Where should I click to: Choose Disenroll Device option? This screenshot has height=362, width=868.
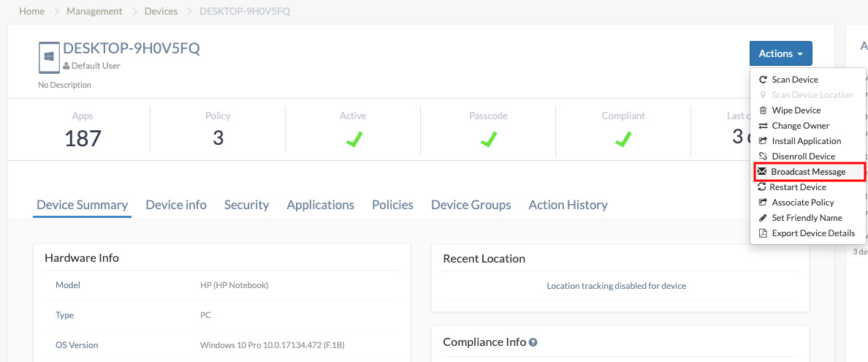(807, 157)
